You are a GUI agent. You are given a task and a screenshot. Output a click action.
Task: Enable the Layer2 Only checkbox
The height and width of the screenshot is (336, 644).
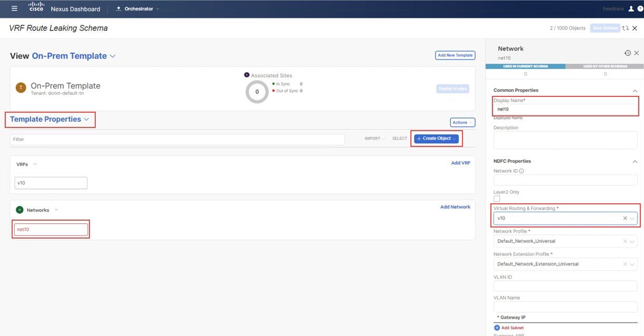click(497, 199)
